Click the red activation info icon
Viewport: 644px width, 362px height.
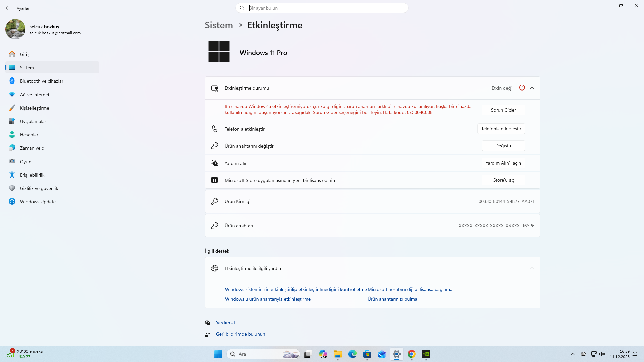tap(522, 88)
